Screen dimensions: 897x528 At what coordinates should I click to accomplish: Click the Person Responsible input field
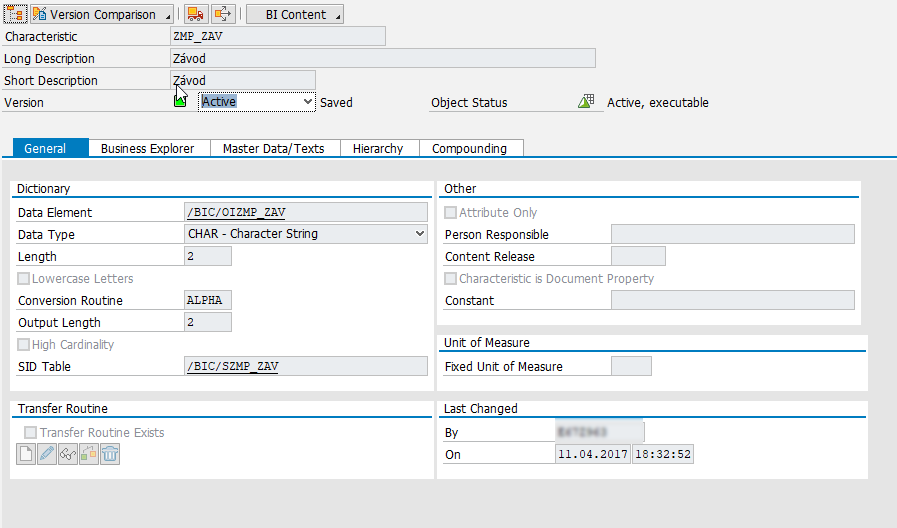(x=732, y=235)
